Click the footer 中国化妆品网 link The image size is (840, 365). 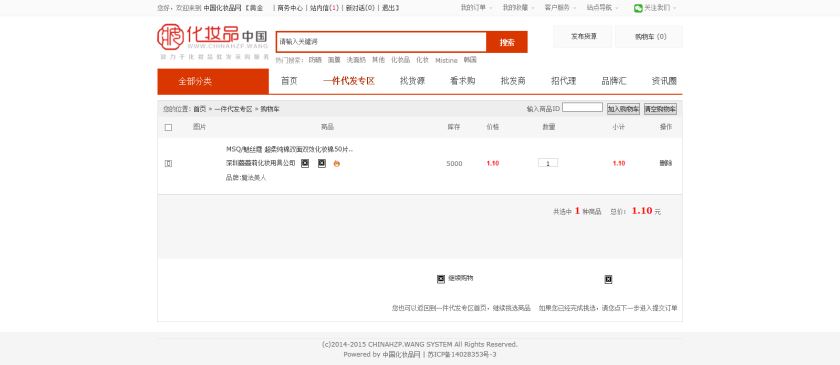(401, 354)
